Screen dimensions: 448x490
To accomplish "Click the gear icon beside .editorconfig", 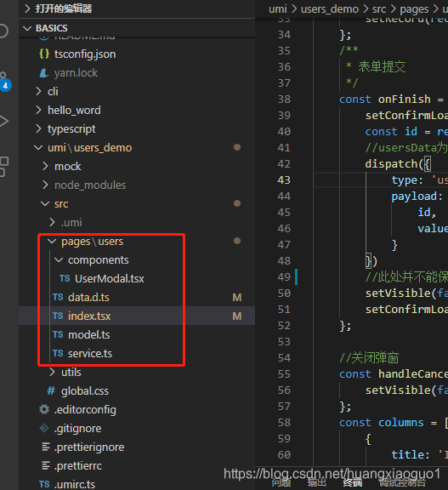I will [x=44, y=409].
